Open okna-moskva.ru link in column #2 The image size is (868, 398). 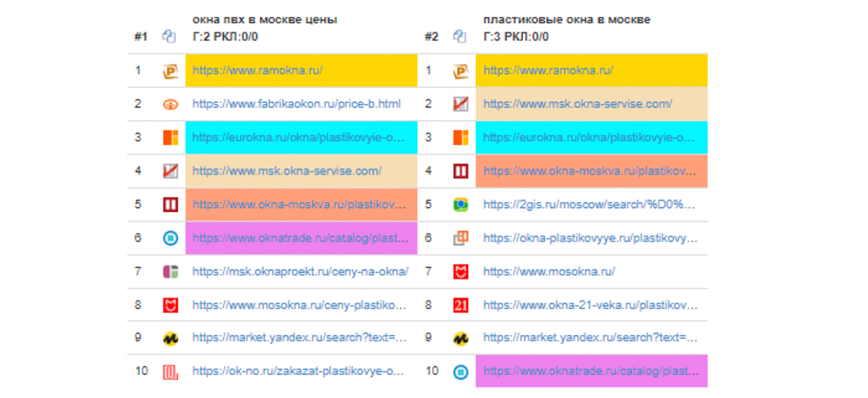click(x=590, y=171)
